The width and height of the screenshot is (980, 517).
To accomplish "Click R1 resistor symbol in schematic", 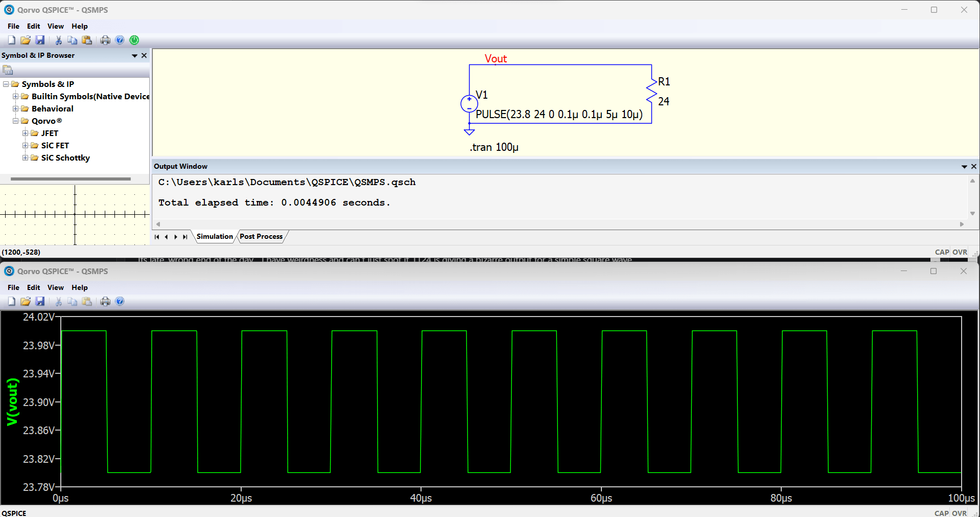I will pyautogui.click(x=651, y=91).
